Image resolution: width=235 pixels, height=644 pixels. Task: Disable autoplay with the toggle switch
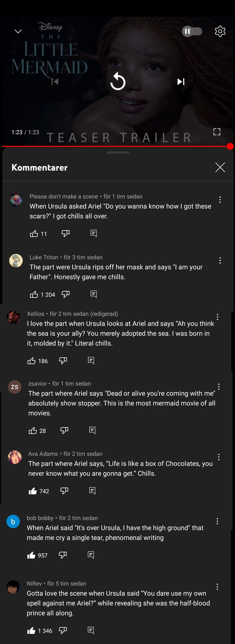tap(192, 31)
